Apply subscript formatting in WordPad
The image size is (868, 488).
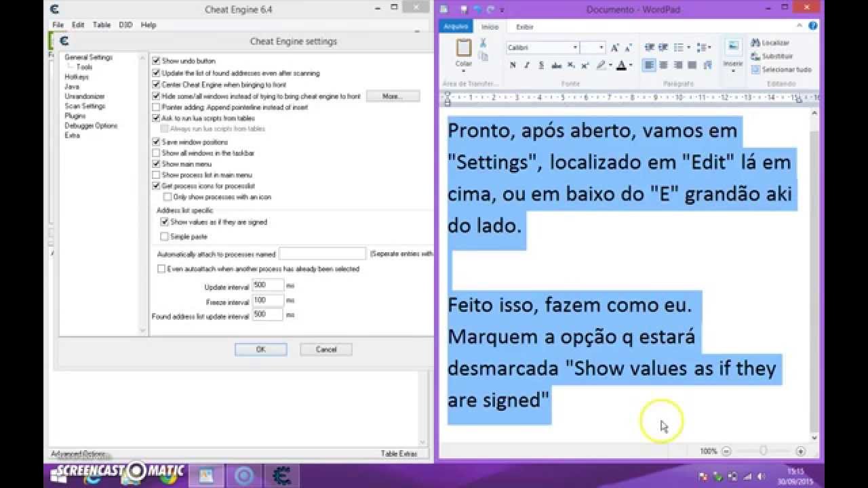[x=571, y=65]
